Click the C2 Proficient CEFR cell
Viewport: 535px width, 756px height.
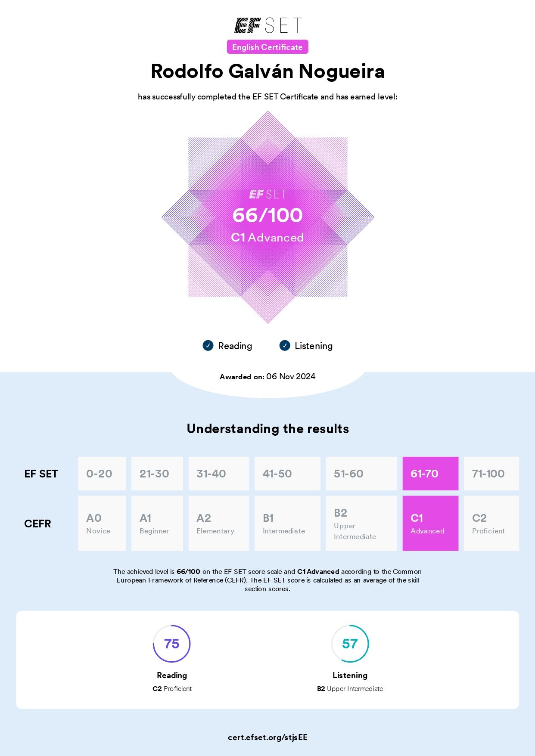pos(491,524)
